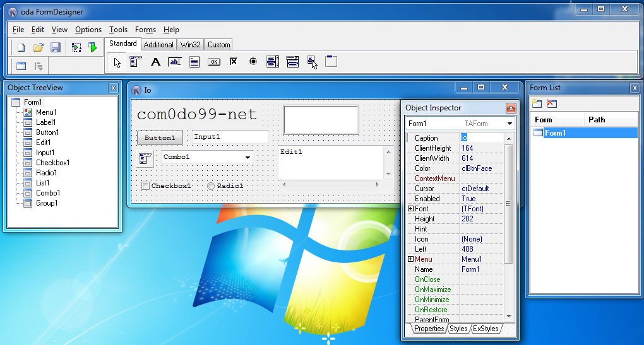Image resolution: width=644 pixels, height=345 pixels.
Task: Open the ExStyles tab in Object Inspector
Action: [x=486, y=329]
